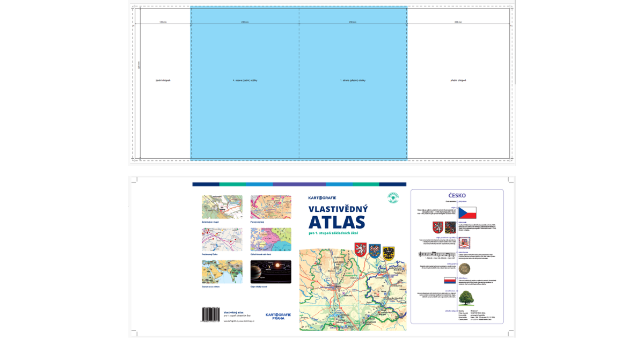Click the 'zadní chlopeň' label in the template

(x=163, y=80)
